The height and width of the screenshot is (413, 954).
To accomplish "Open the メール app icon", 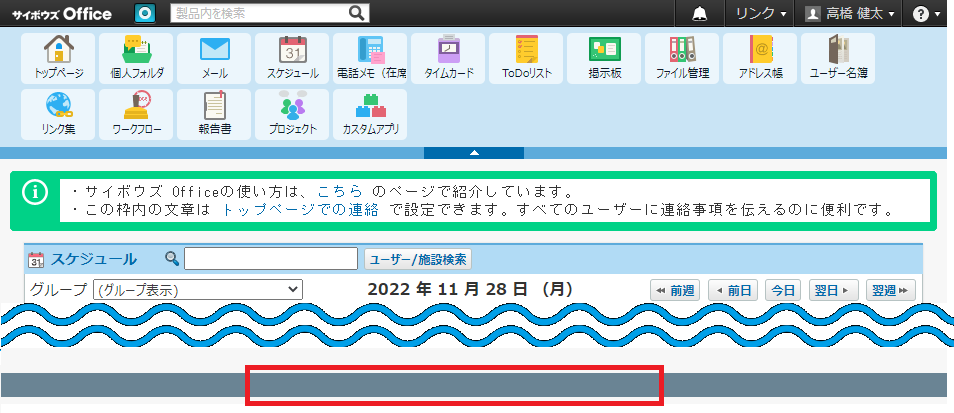I will (x=214, y=58).
